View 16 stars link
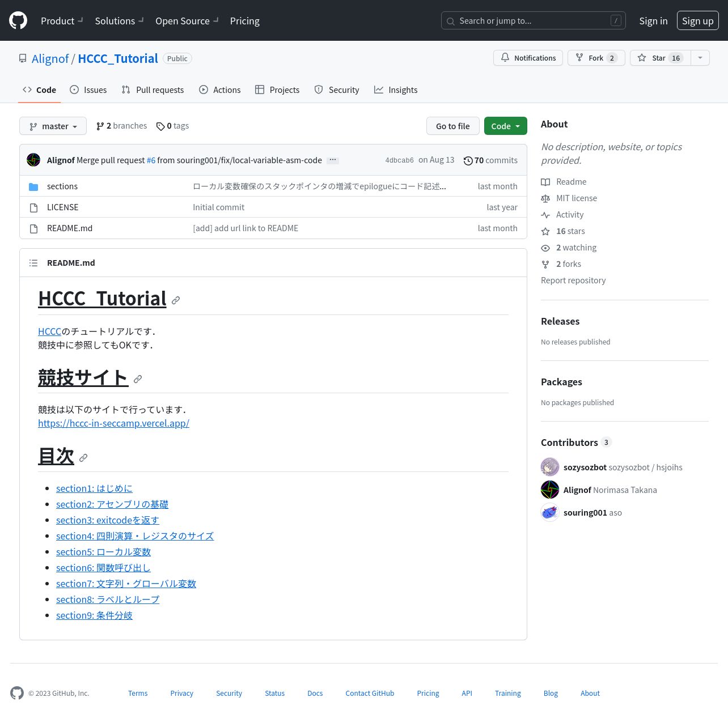The height and width of the screenshot is (727, 728). coord(562,231)
